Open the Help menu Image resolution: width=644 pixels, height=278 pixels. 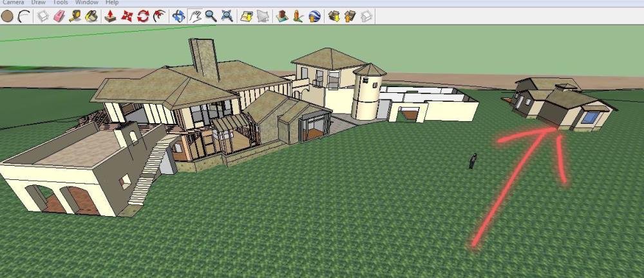coord(112,3)
